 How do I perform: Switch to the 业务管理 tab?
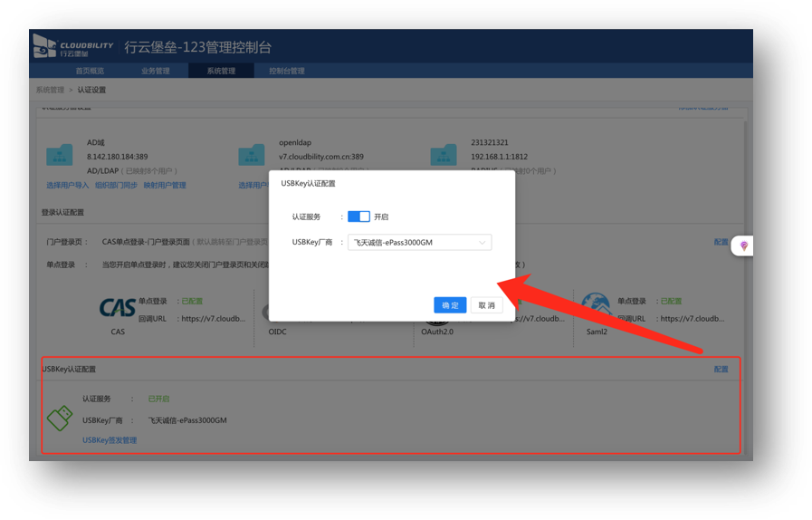[156, 71]
